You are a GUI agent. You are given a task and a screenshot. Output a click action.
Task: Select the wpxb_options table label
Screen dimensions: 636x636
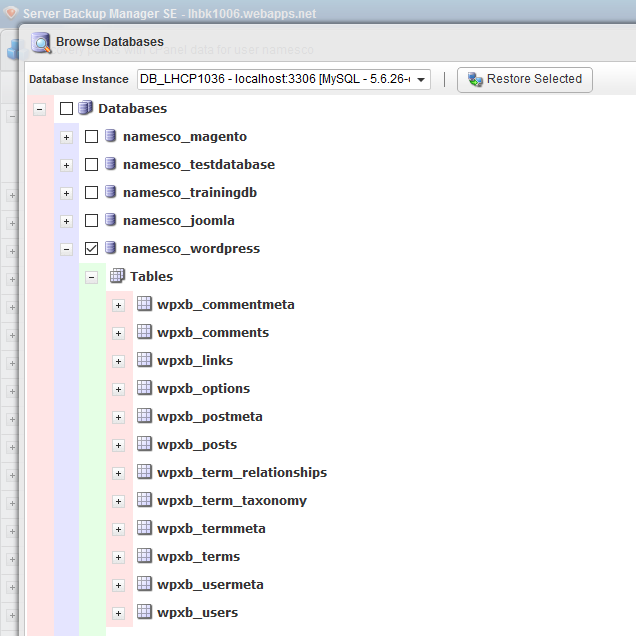pos(204,389)
